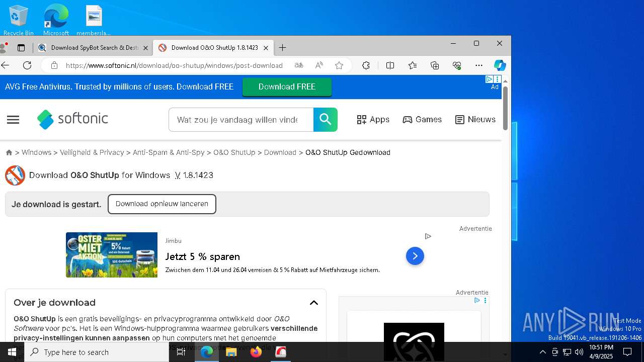Click the search magnifier button
644x362 pixels.
point(326,120)
